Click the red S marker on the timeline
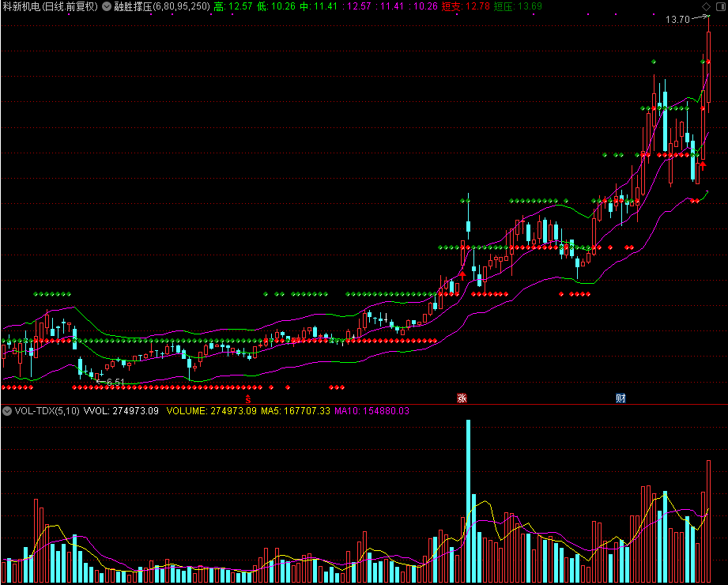728x585 pixels. pos(248,398)
